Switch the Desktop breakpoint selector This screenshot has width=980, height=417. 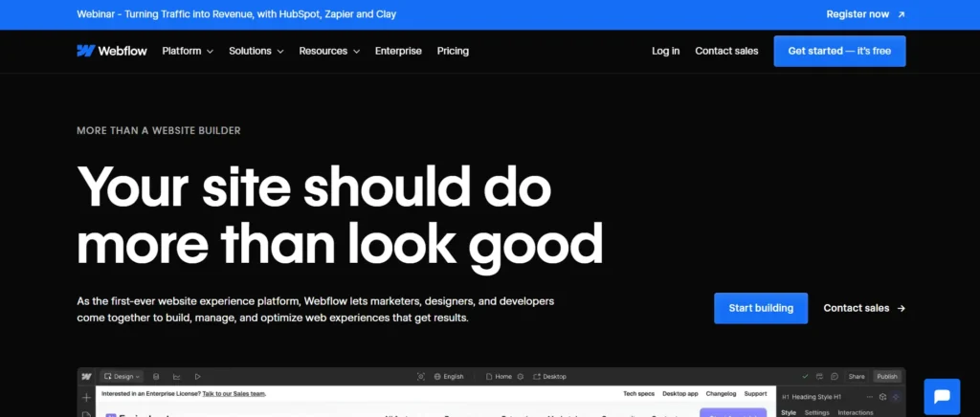[x=549, y=377]
